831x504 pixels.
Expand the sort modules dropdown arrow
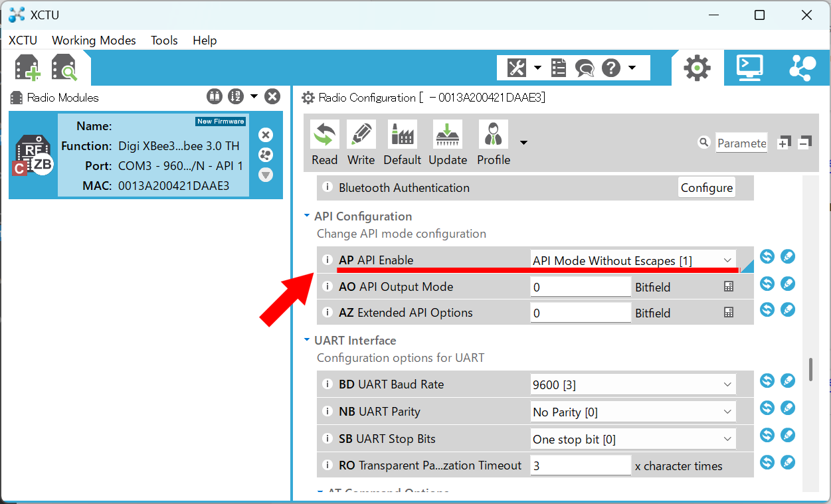254,97
